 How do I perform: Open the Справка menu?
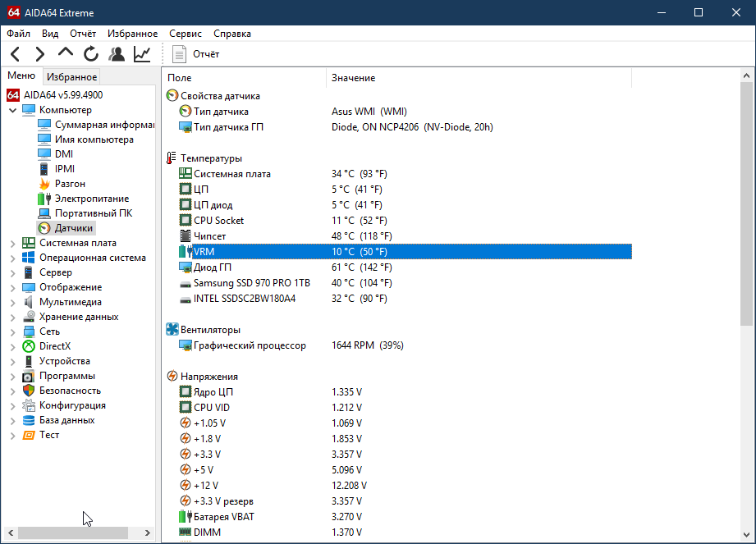(x=232, y=34)
